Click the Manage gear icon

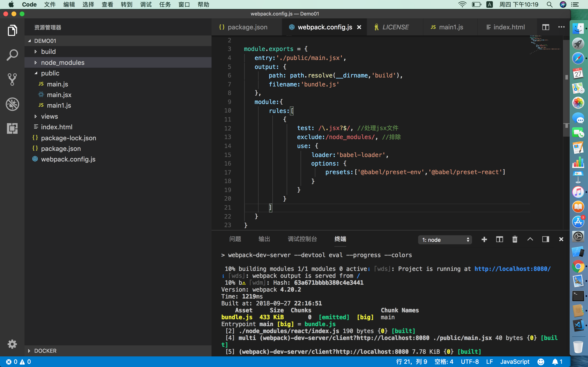click(12, 344)
